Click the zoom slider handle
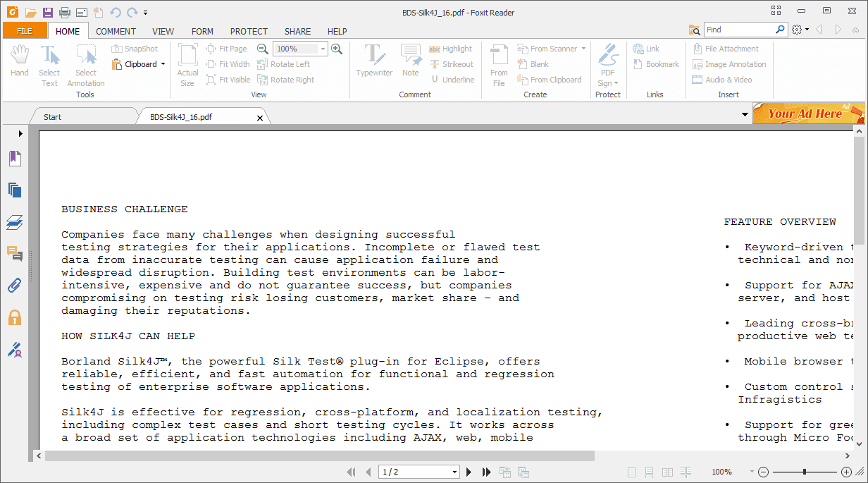Viewport: 868px width, 483px height. 804,472
